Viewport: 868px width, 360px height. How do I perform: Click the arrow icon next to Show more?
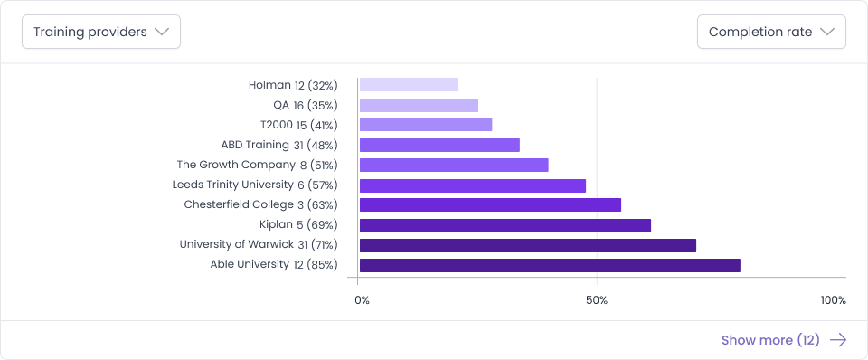[x=838, y=340]
